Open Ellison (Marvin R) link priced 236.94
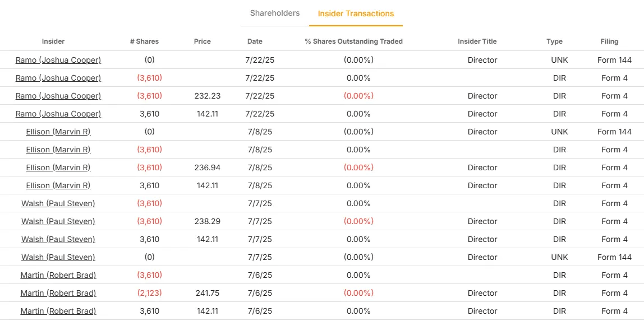644x321 pixels. click(58, 168)
